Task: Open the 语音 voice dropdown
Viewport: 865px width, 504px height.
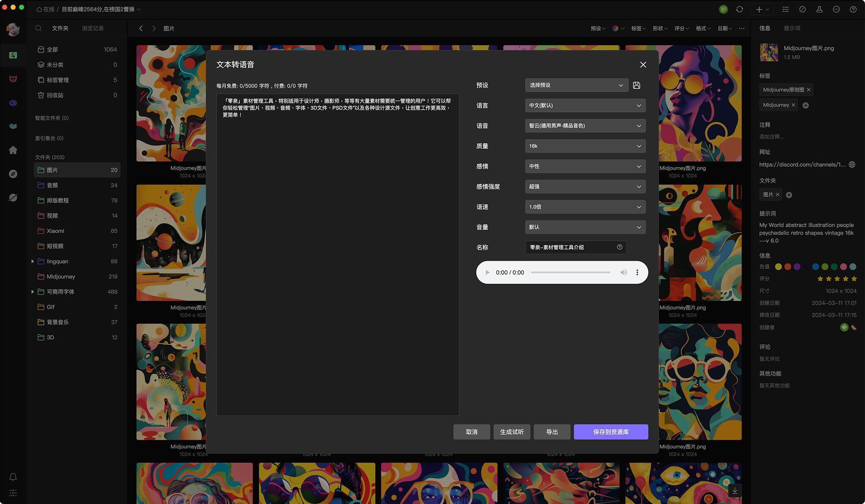Action: coord(585,126)
